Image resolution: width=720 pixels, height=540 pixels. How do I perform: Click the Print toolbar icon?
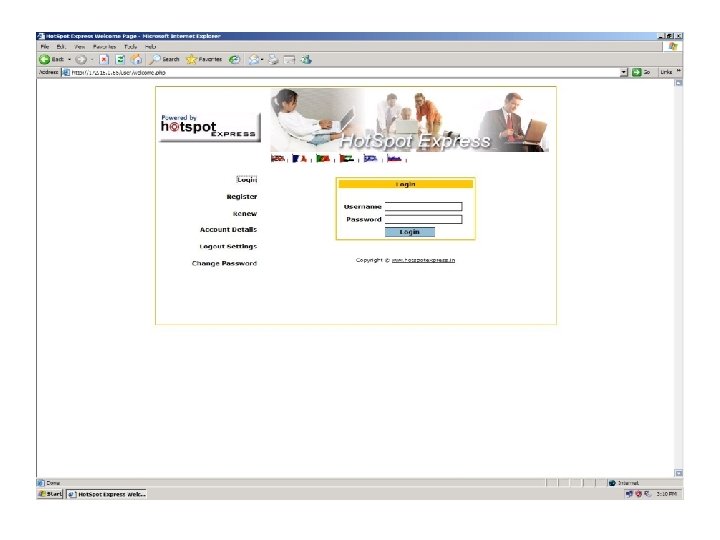(274, 59)
